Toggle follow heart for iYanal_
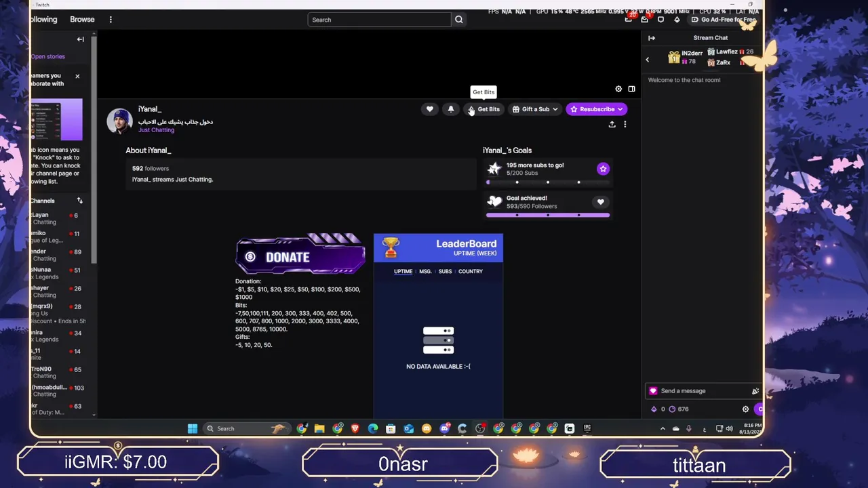The image size is (868, 488). tap(430, 109)
